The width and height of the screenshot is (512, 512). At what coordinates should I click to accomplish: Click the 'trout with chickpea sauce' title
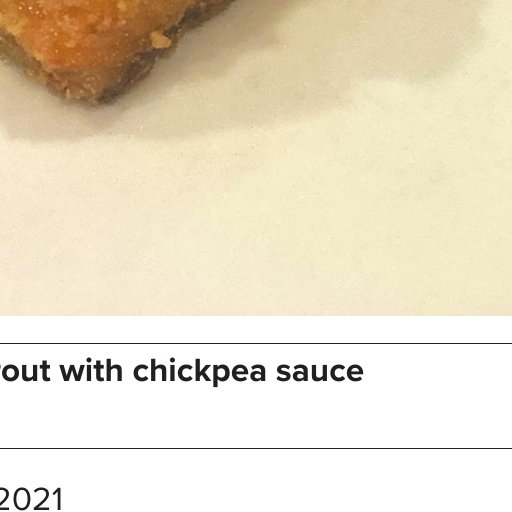coord(182,371)
